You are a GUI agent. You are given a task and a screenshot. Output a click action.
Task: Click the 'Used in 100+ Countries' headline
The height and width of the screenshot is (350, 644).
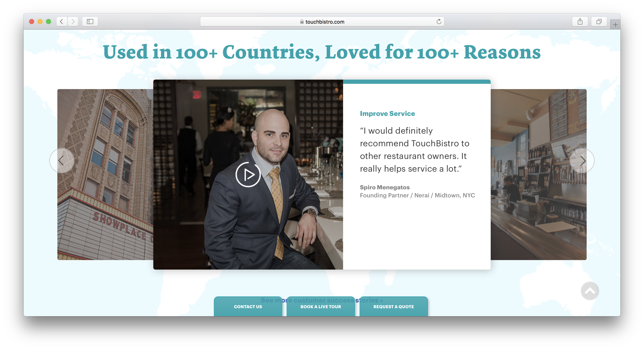click(x=322, y=52)
